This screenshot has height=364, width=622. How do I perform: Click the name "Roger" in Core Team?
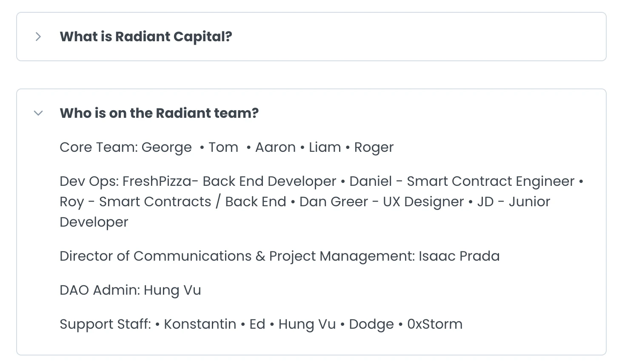click(x=374, y=147)
